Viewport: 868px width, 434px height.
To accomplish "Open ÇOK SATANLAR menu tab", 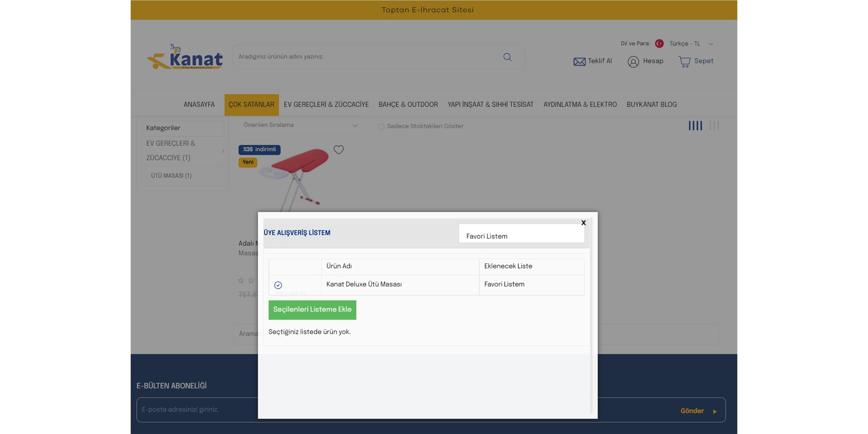I will (251, 105).
